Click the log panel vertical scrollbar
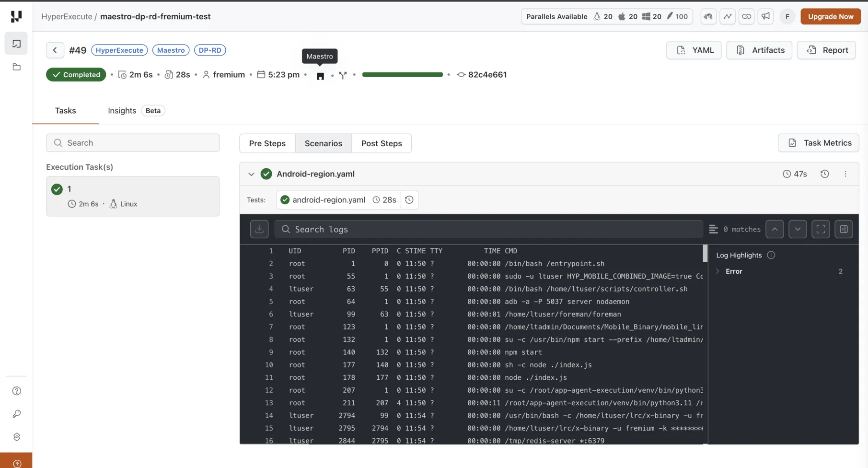The width and height of the screenshot is (868, 468). click(705, 253)
